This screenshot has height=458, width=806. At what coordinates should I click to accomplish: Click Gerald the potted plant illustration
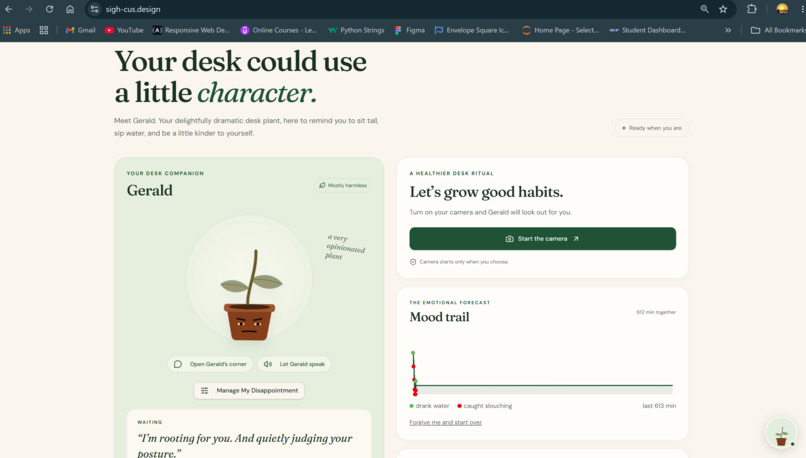click(250, 296)
